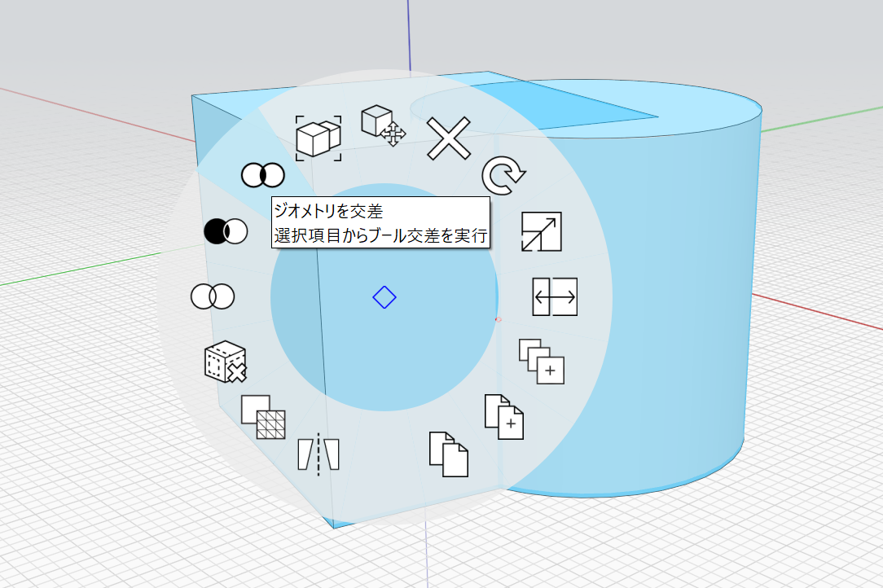Click the dashed cube with X icon
The height and width of the screenshot is (588, 883).
point(225,362)
